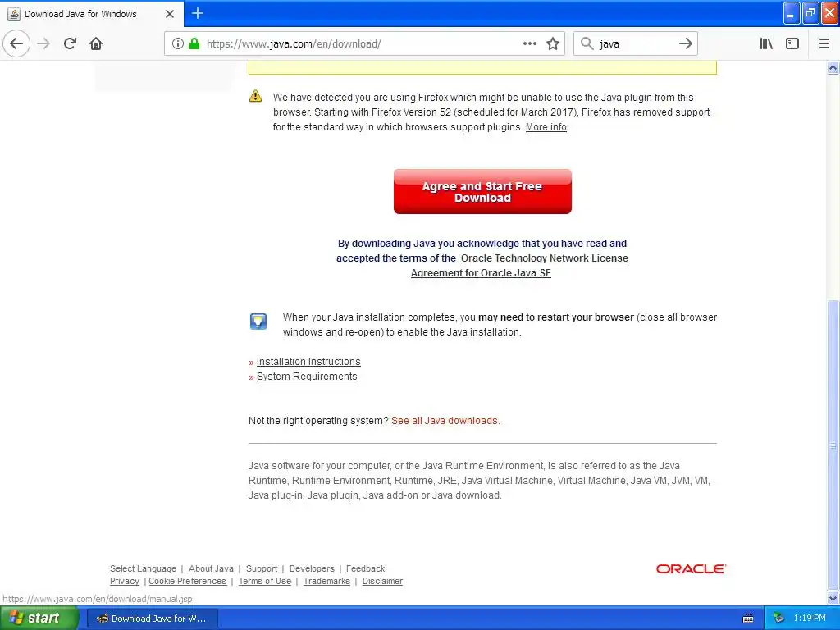The height and width of the screenshot is (630, 840).
Task: Open Support footer link
Action: pos(262,568)
